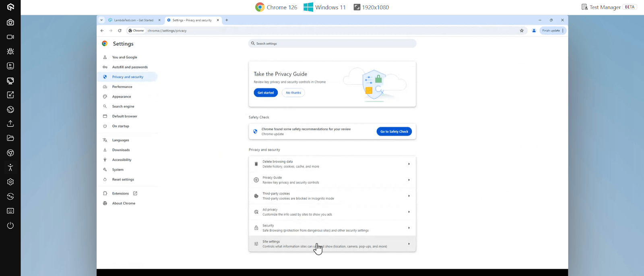Start a recording with the video camera icon
The image size is (644, 276).
[x=10, y=37]
